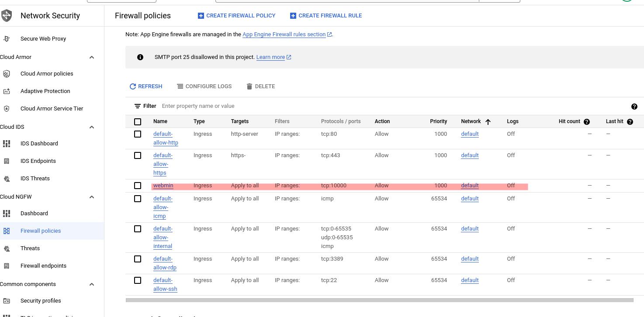Click the filter list icon

tap(138, 106)
